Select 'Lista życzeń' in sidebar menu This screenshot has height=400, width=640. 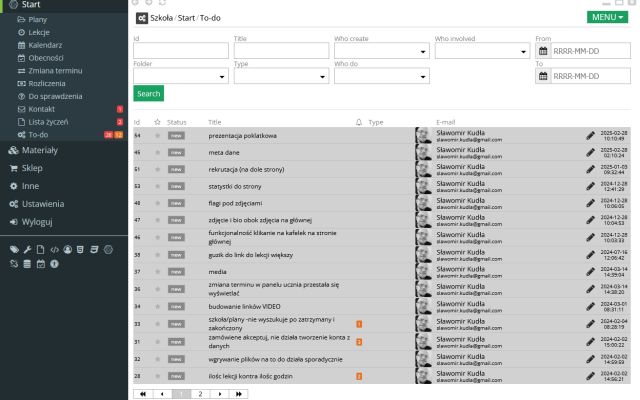[49, 121]
